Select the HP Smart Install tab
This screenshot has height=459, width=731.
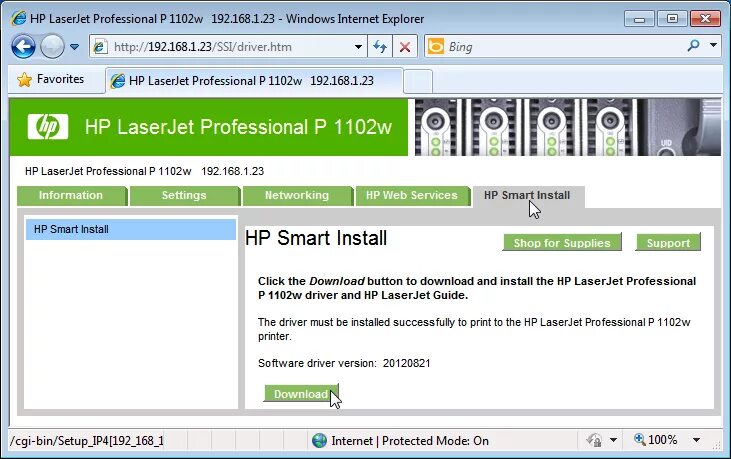pyautogui.click(x=527, y=195)
